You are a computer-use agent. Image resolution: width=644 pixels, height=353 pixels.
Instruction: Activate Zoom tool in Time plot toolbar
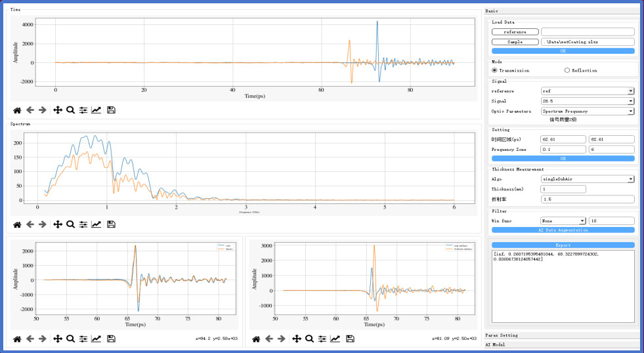pos(70,111)
